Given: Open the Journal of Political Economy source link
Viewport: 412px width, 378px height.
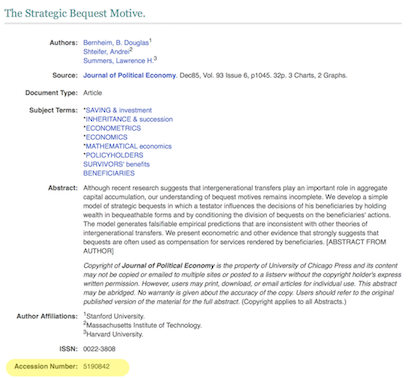Looking at the screenshot, I should [x=129, y=75].
